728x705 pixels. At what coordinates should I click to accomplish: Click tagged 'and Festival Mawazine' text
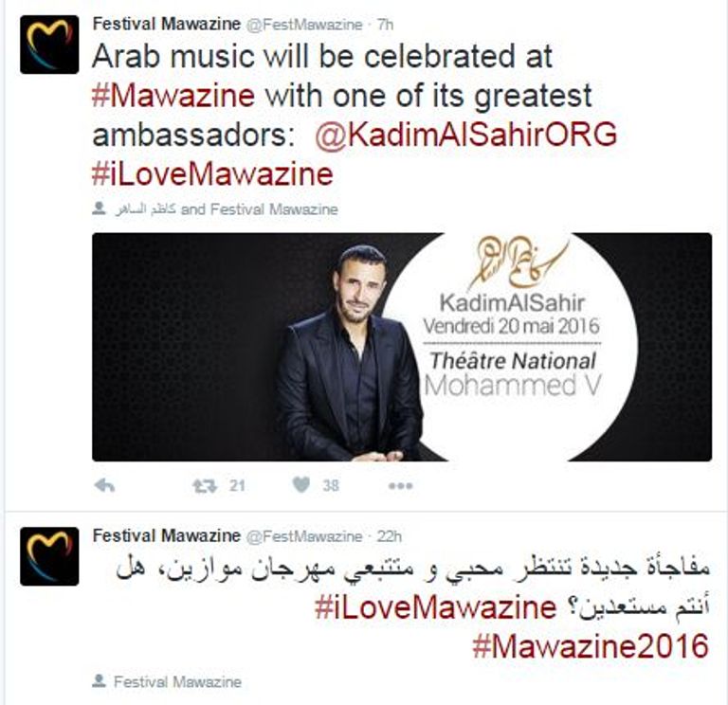coord(259,209)
